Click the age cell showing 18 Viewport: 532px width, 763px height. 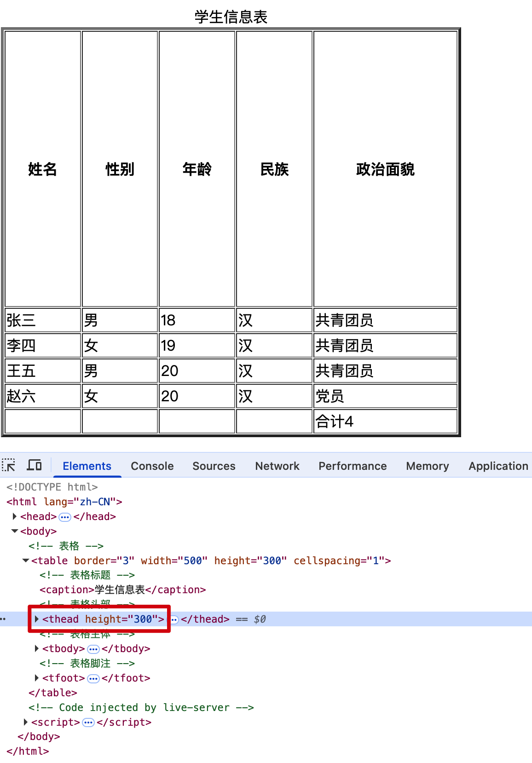click(197, 320)
